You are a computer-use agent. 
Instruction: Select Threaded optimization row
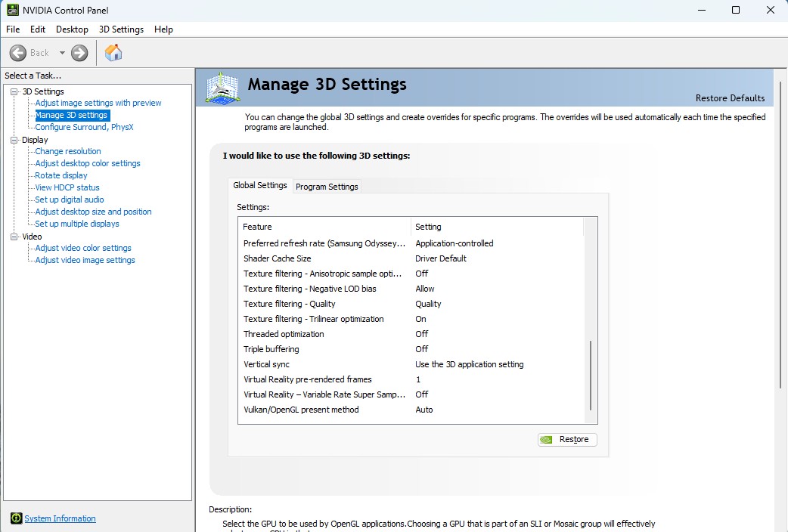(411, 333)
